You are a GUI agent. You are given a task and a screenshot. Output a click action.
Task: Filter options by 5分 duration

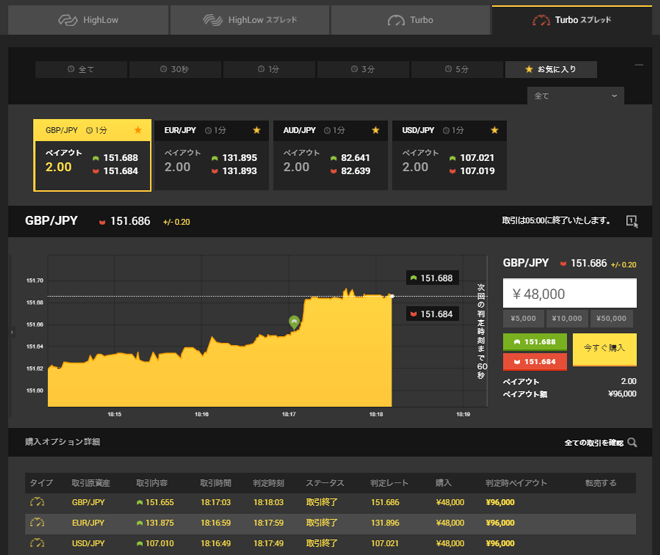(x=457, y=69)
